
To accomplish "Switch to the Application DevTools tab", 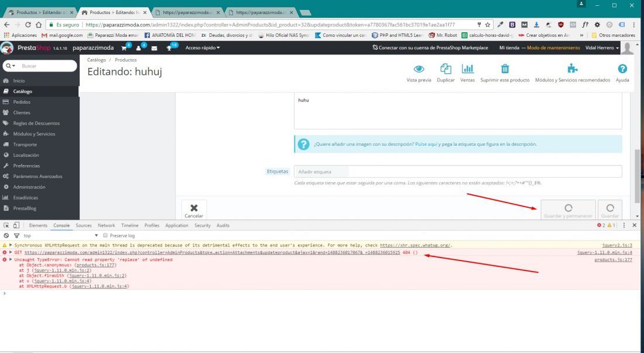I will [x=177, y=225].
